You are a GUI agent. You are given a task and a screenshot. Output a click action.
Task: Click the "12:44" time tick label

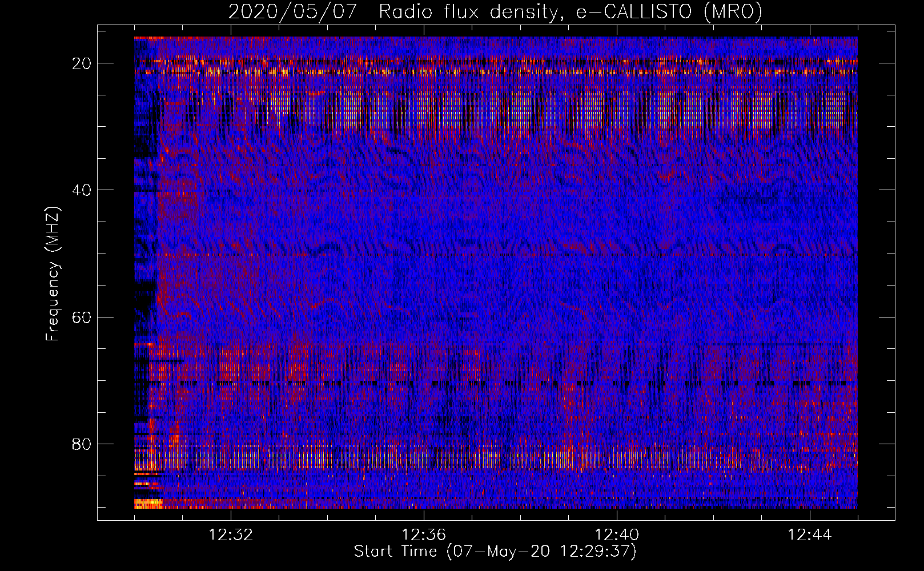point(810,534)
